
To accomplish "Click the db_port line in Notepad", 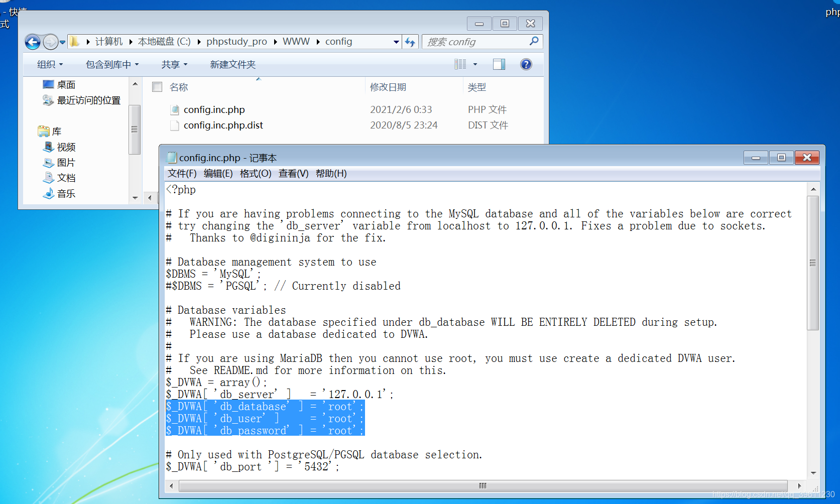I will [253, 467].
